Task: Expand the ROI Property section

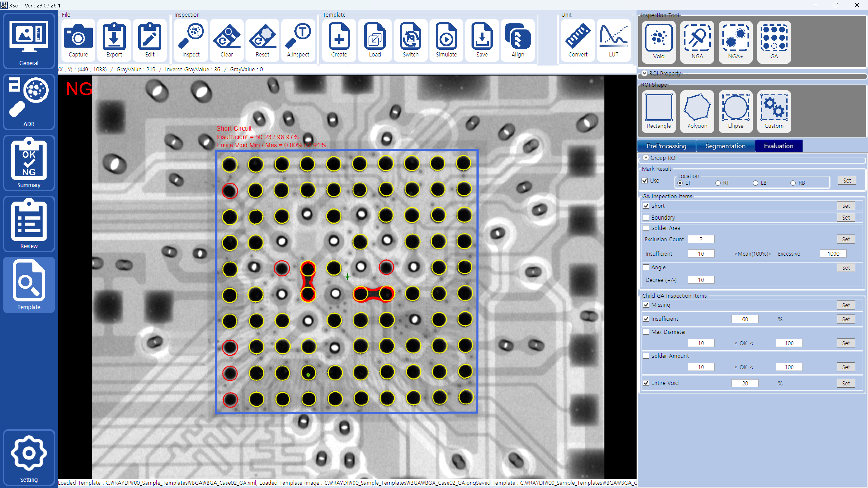Action: coord(644,73)
